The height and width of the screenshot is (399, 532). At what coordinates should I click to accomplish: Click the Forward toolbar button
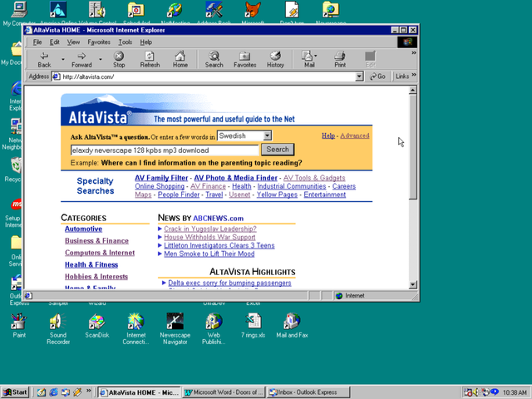click(x=81, y=59)
